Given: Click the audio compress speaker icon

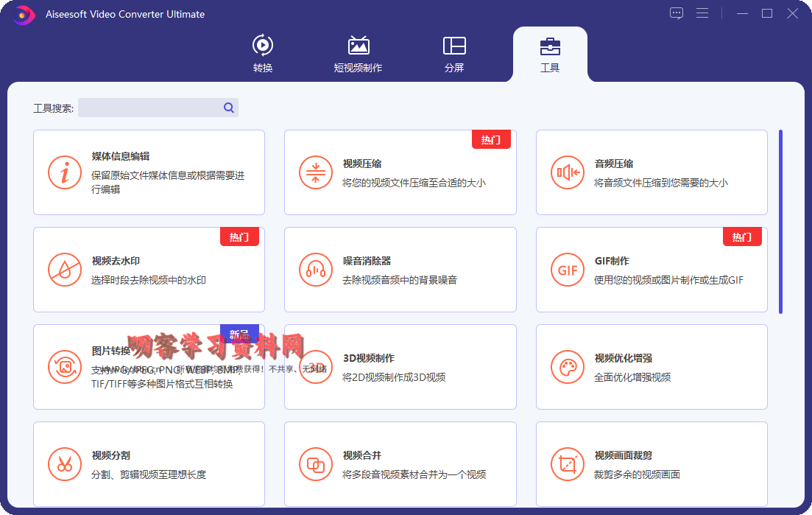Looking at the screenshot, I should (x=568, y=173).
